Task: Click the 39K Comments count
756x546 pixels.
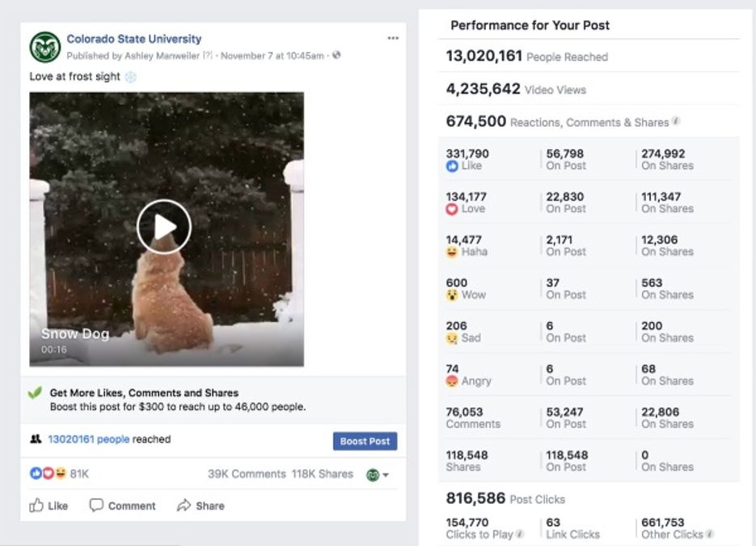Action: (247, 474)
